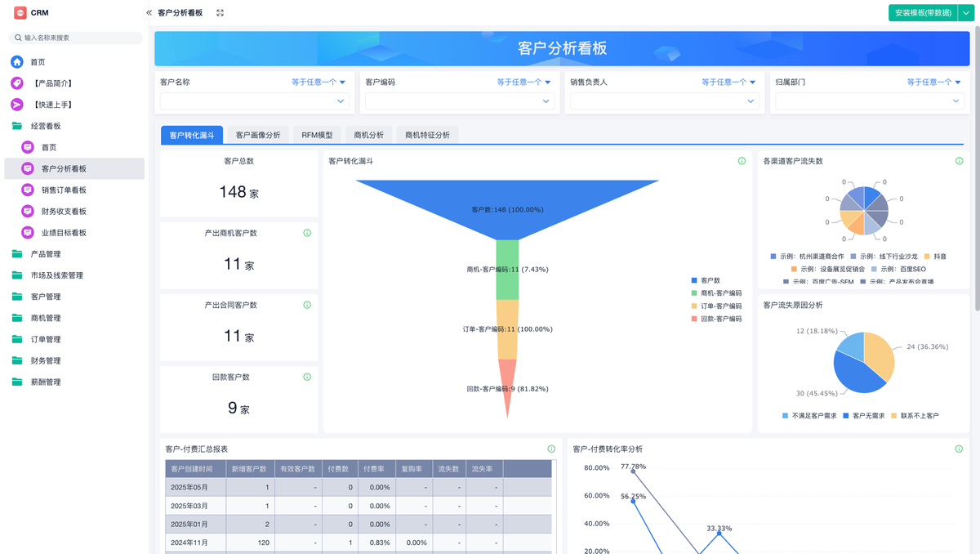Open the 归属部门 value select box
980x554 pixels.
pos(870,101)
